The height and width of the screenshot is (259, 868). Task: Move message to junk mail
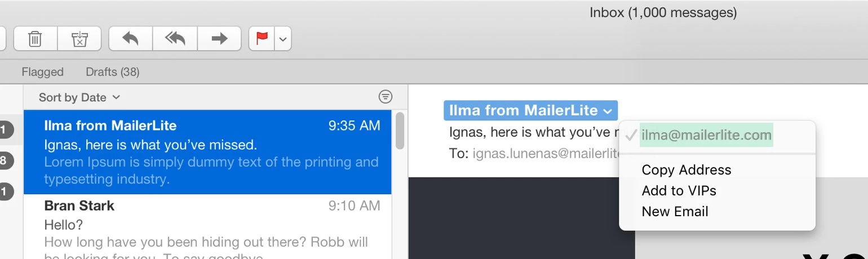click(80, 39)
